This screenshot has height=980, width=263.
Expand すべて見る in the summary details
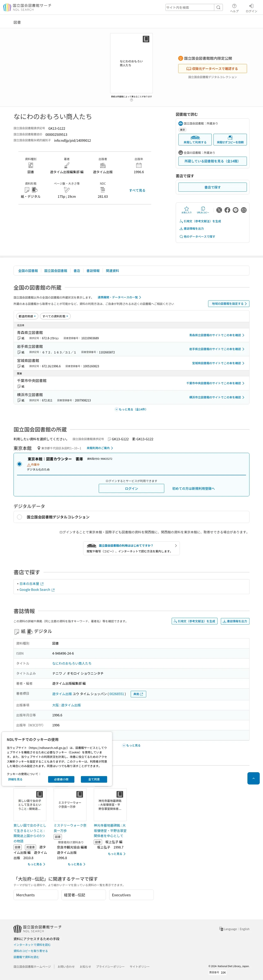137,190
